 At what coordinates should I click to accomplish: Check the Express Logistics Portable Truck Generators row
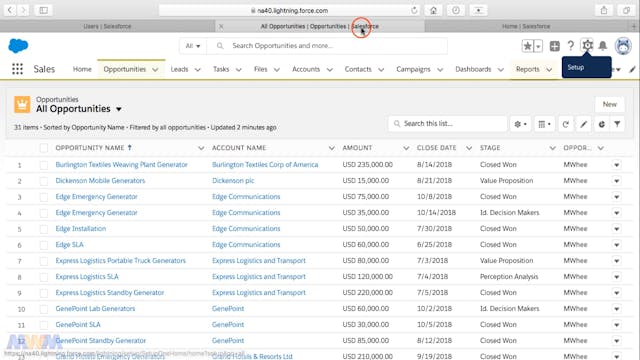pos(44,261)
